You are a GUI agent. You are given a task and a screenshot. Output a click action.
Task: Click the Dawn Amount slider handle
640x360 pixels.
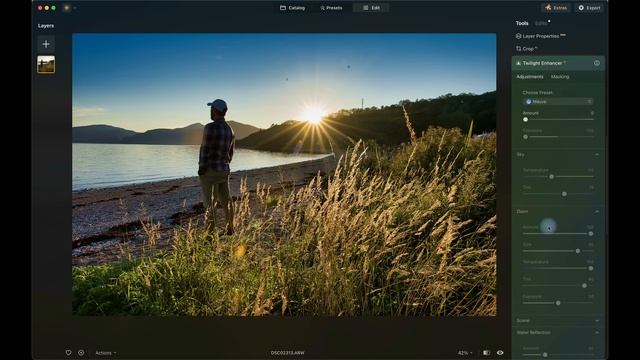[591, 234]
